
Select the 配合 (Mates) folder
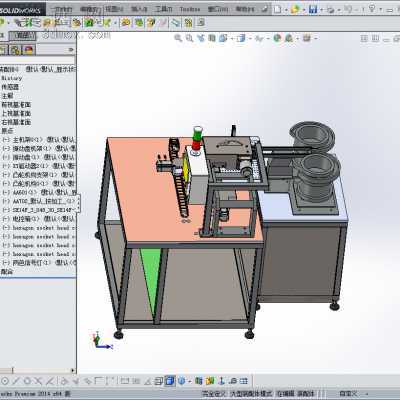7,271
